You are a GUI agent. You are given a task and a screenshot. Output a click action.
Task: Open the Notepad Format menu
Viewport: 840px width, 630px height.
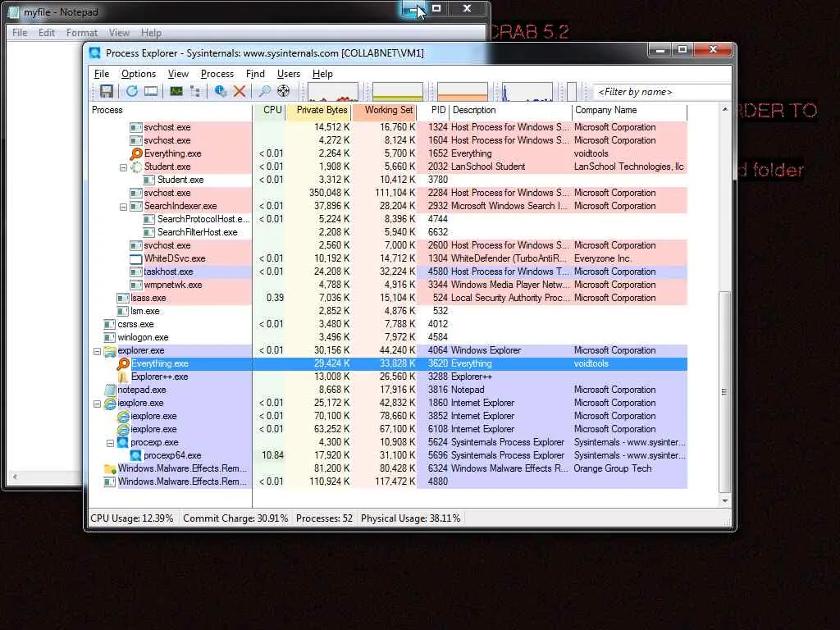81,33
